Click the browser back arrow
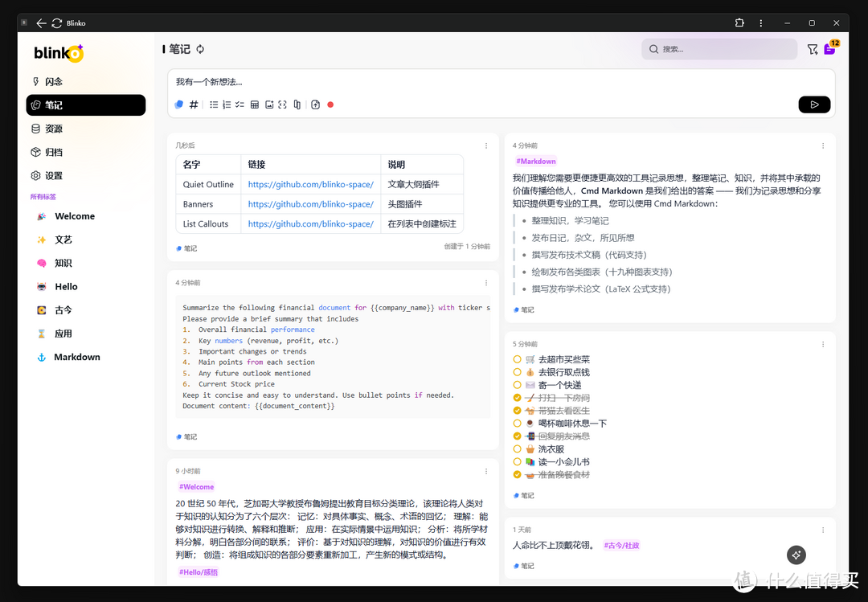The image size is (868, 602). point(41,23)
